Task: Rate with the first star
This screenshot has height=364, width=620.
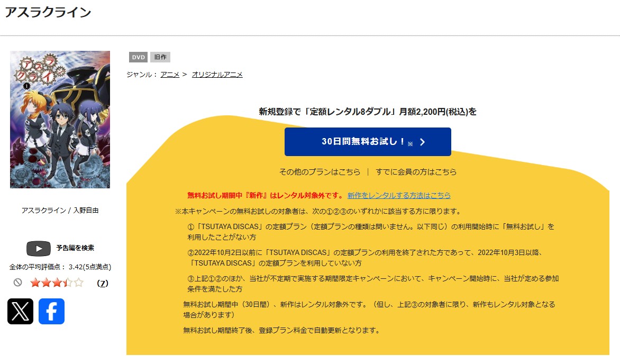Action: (x=35, y=283)
